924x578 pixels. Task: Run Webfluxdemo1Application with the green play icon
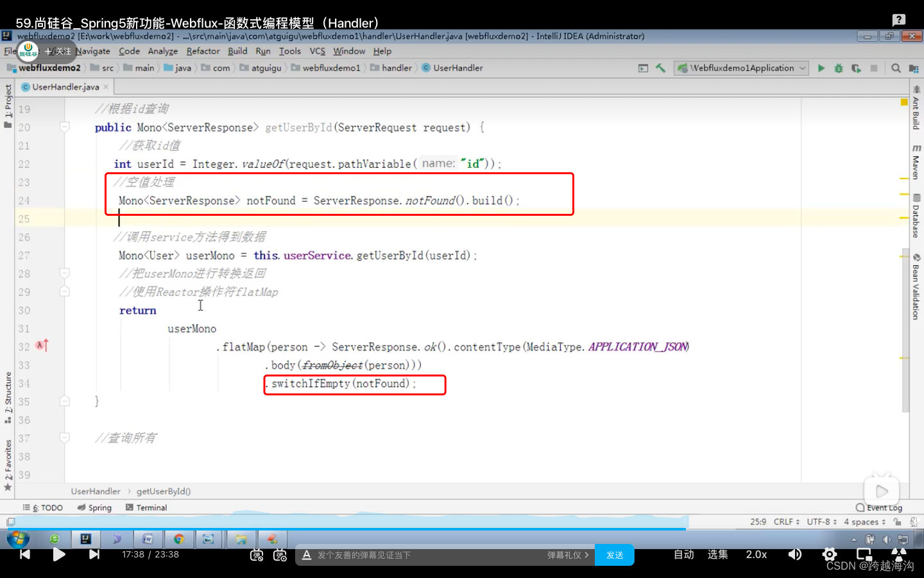(821, 68)
